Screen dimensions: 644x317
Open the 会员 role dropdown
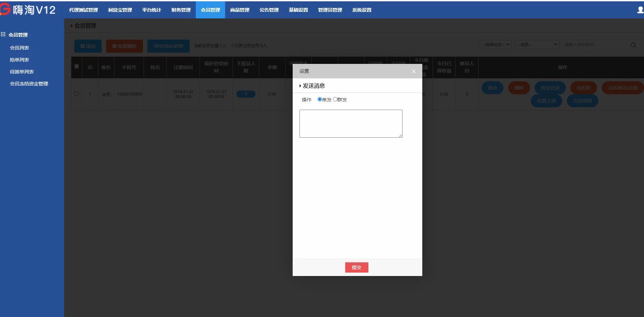click(x=537, y=45)
